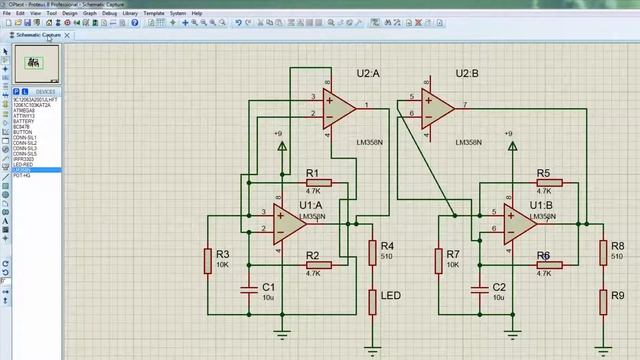Screen dimensions: 640x360
Task: Select the Selection mode arrow tool
Action: [5, 52]
